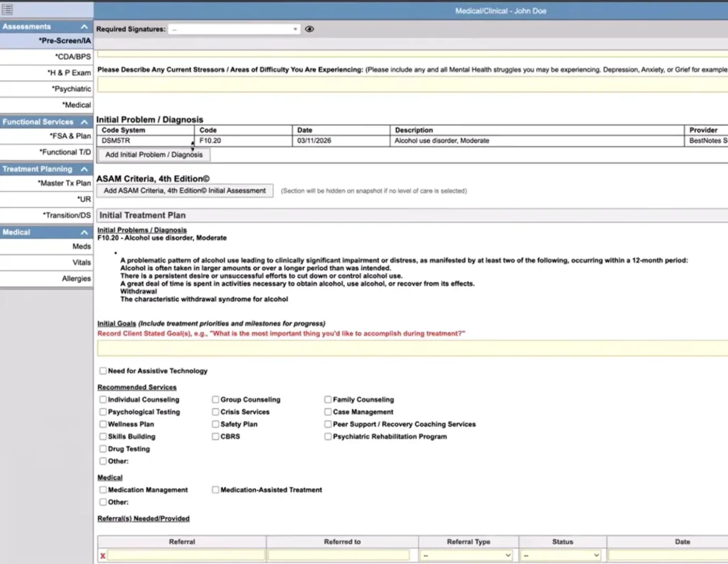Check Other under the Medical heading
Viewport: 728px width, 564px height.
click(102, 502)
